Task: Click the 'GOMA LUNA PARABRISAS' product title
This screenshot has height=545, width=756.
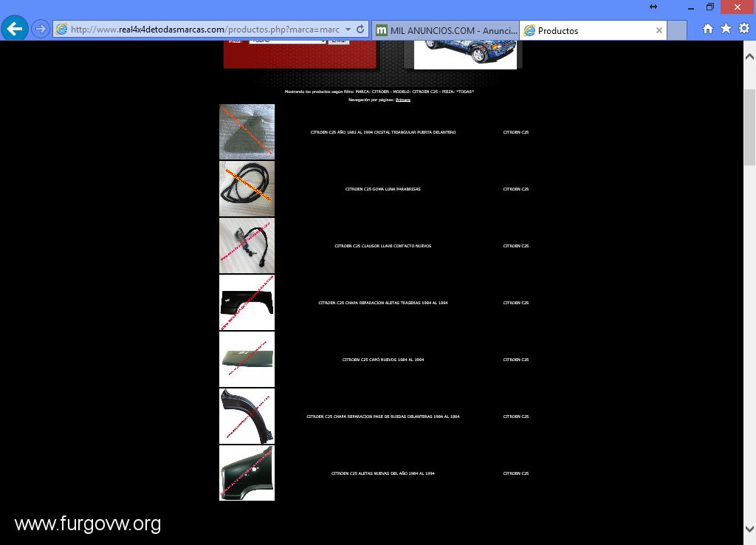Action: pyautogui.click(x=383, y=189)
